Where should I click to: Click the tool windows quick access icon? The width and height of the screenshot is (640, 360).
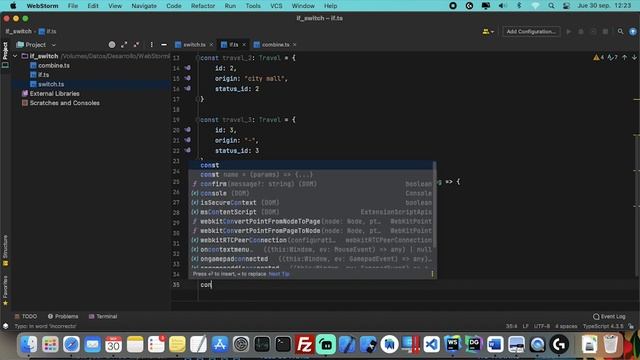coord(5,326)
